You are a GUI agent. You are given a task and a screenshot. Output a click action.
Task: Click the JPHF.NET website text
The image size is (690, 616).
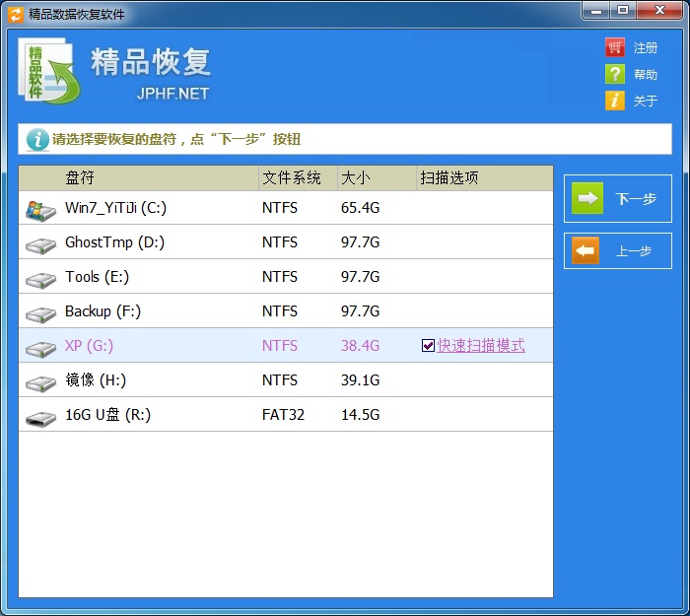coord(172,94)
